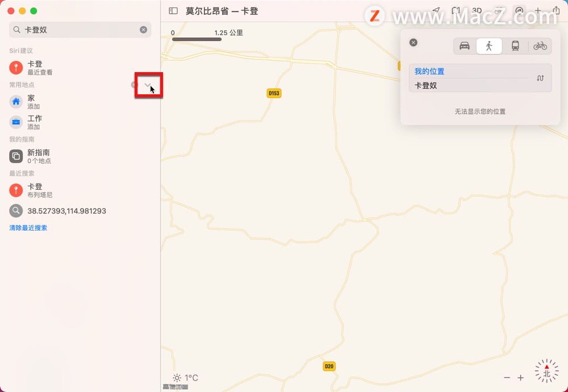568x392 pixels.
Task: Swap start and destination locations
Action: tap(540, 78)
